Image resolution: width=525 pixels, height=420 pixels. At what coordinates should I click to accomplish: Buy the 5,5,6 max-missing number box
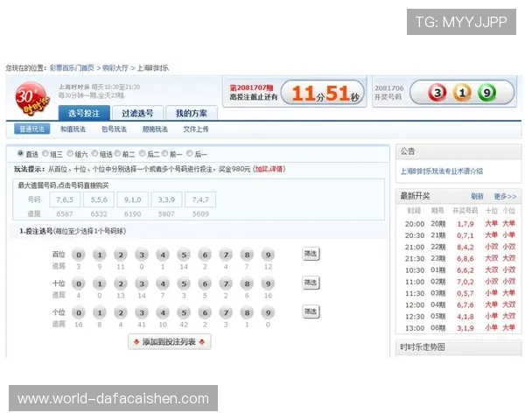[x=99, y=199]
